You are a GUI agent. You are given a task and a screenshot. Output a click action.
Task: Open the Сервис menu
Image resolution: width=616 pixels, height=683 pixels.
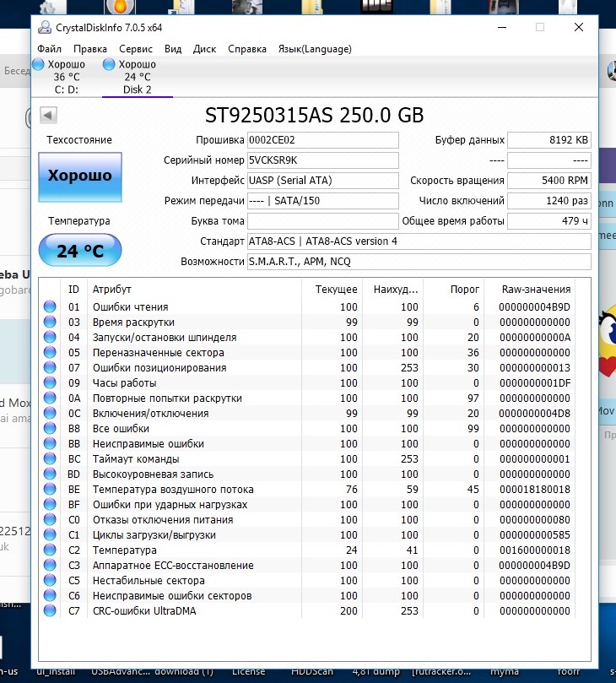click(136, 49)
